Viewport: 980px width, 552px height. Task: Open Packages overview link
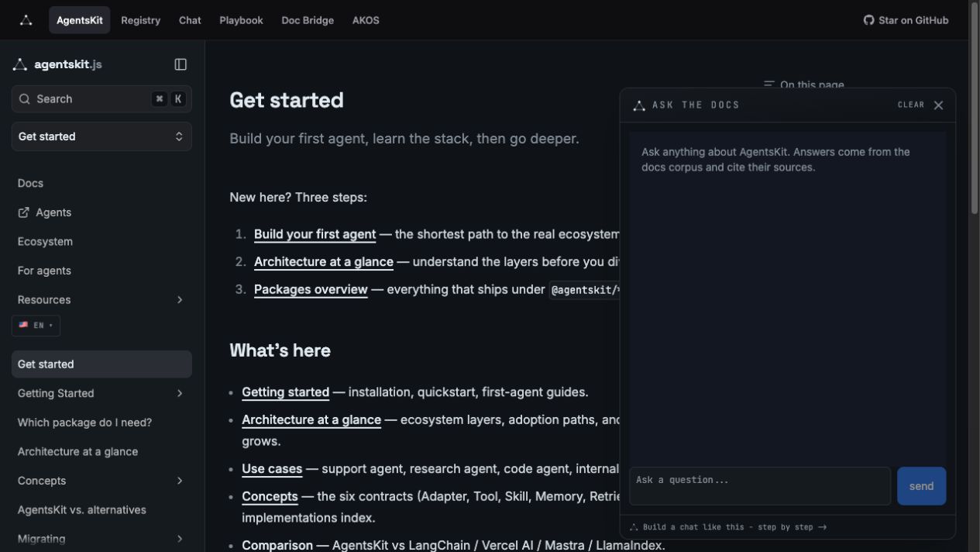pos(311,289)
